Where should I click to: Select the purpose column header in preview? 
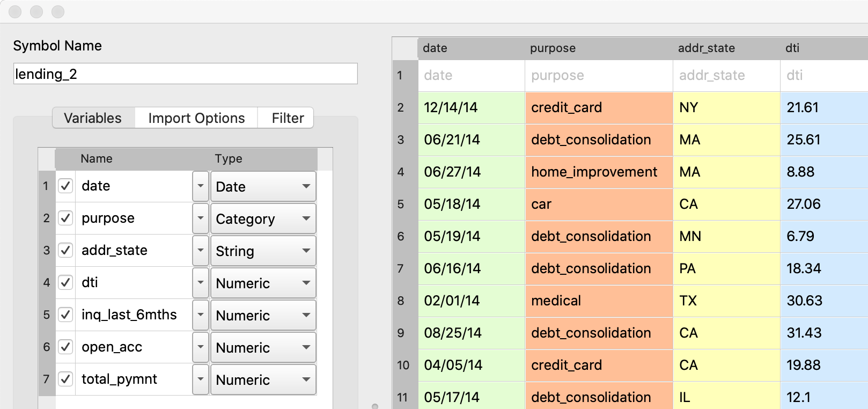[599, 48]
